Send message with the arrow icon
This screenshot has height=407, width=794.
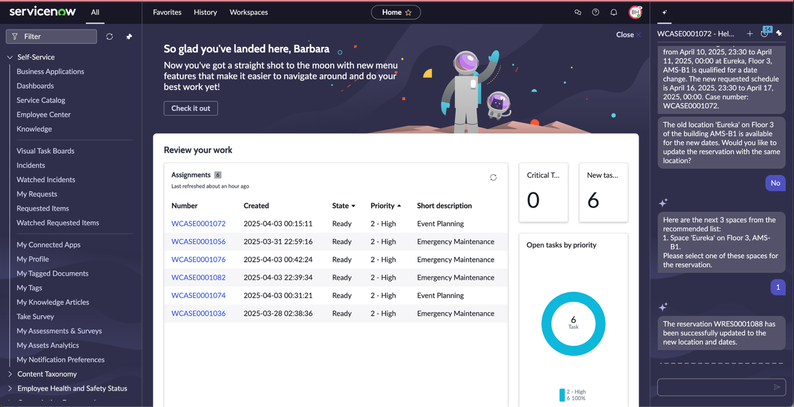(x=777, y=387)
